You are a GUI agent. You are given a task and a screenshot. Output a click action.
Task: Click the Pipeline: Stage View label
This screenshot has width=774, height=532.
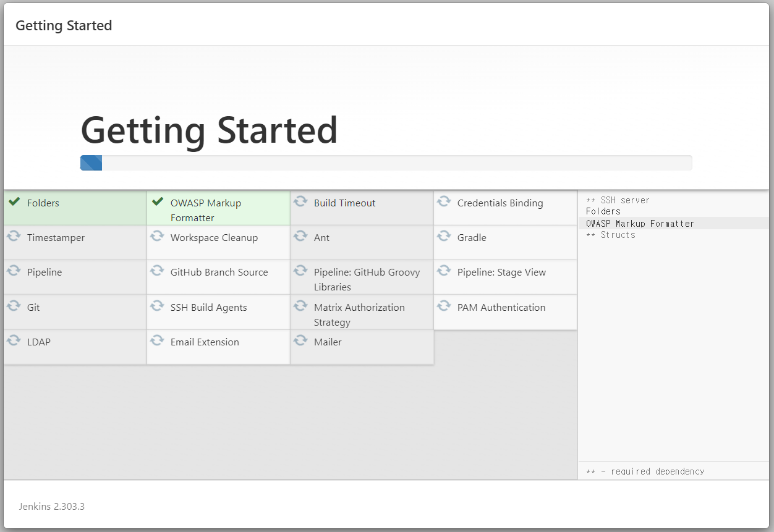pos(501,272)
